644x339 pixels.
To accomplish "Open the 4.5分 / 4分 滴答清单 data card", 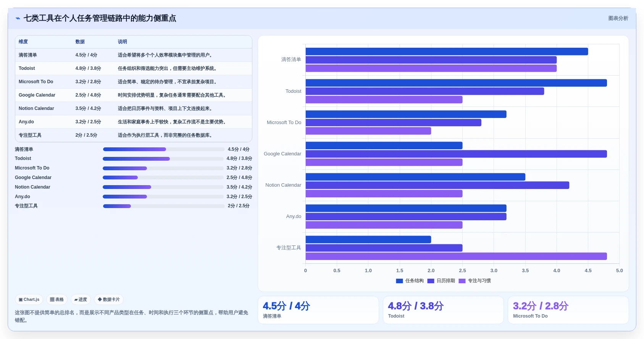I will point(318,310).
